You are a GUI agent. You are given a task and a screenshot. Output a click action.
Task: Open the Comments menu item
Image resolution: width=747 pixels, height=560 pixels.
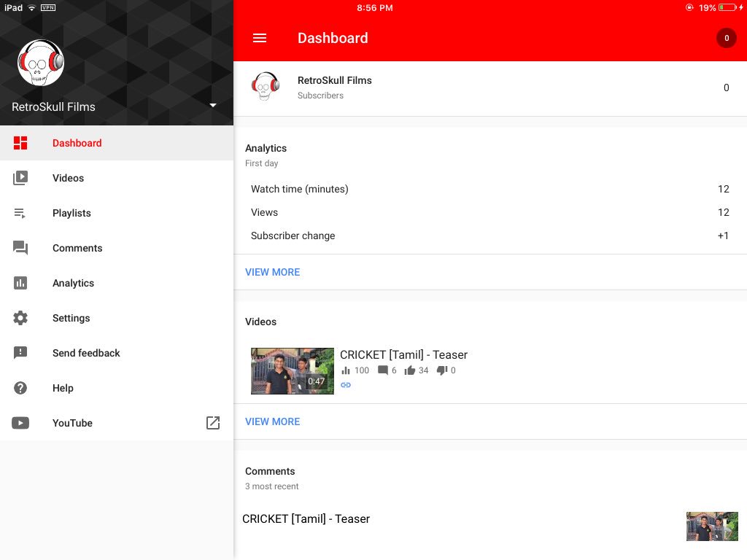[117, 248]
